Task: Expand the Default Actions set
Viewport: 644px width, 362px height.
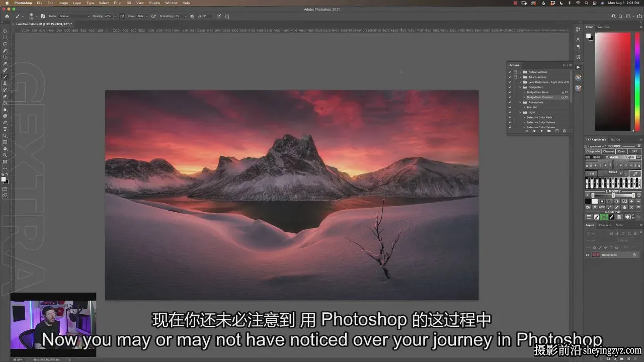Action: (520, 72)
